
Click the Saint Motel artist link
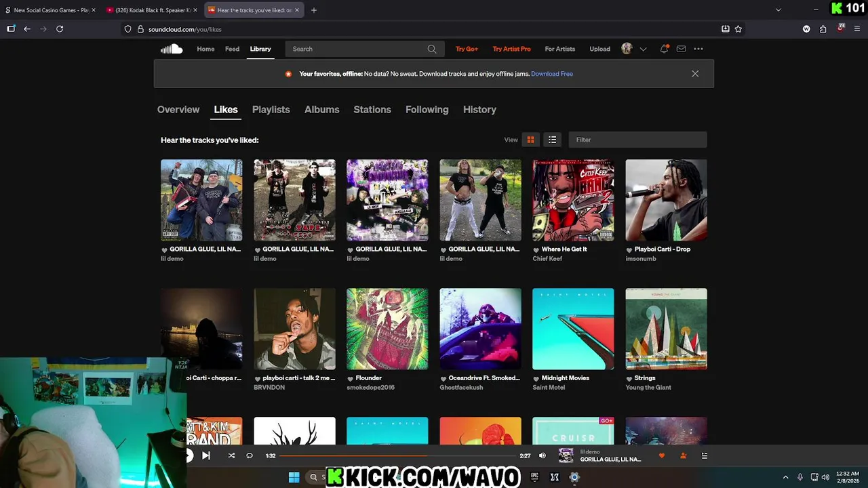coord(549,387)
